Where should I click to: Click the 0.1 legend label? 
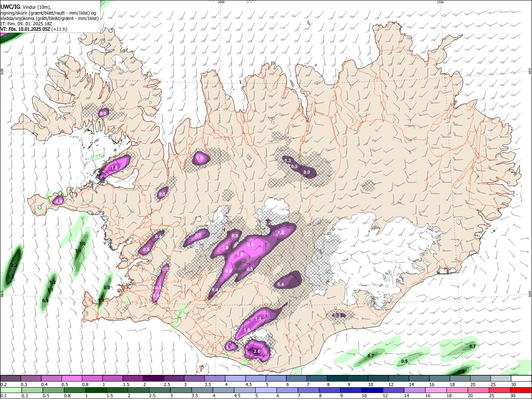point(4,396)
